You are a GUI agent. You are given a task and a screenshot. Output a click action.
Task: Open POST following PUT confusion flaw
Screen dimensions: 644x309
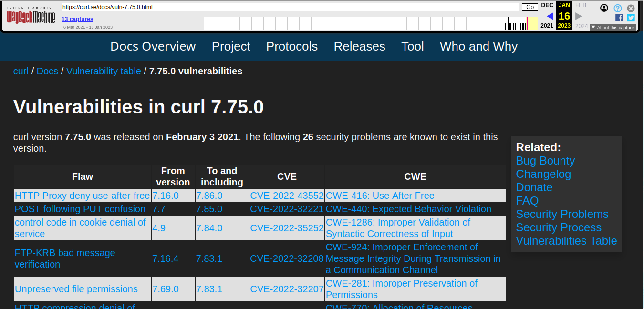80,209
